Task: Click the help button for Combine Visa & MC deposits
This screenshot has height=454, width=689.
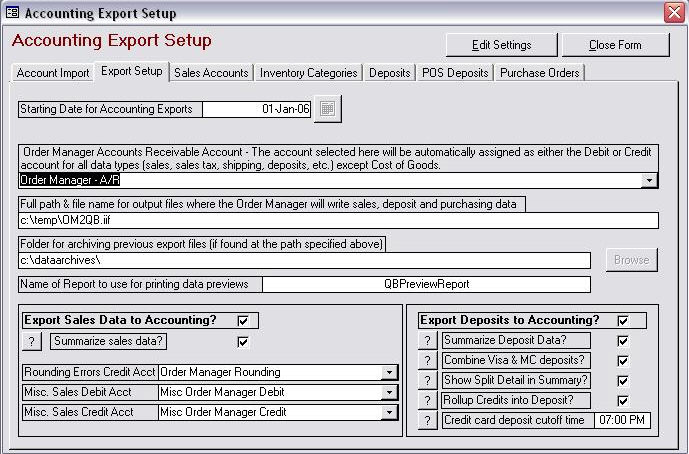Action: pyautogui.click(x=427, y=360)
